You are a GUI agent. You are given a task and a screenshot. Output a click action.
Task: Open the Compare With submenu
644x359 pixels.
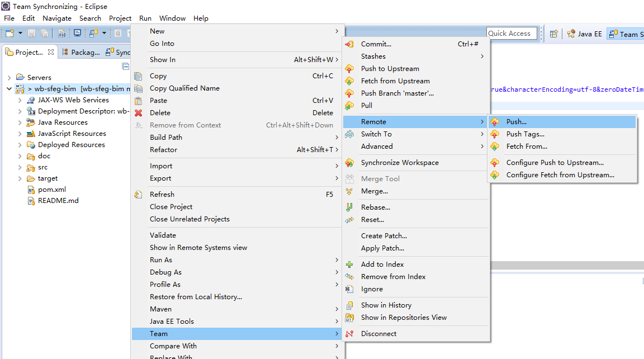(x=236, y=346)
